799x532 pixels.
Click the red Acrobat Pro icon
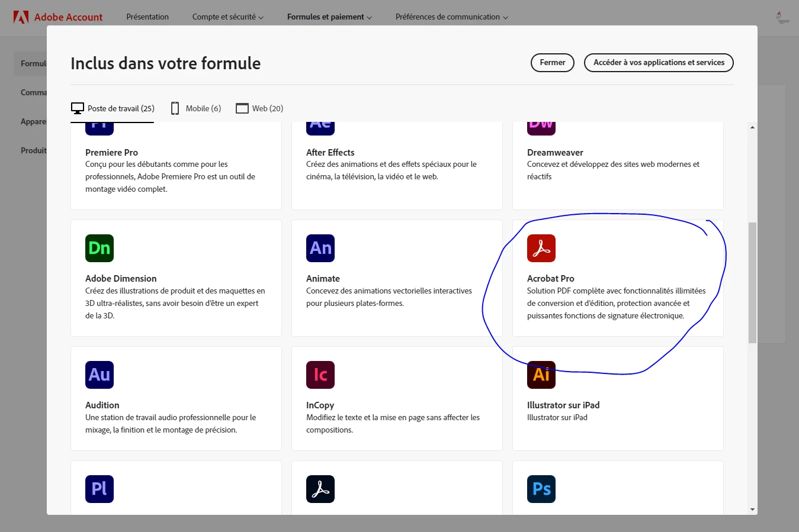[x=541, y=248]
